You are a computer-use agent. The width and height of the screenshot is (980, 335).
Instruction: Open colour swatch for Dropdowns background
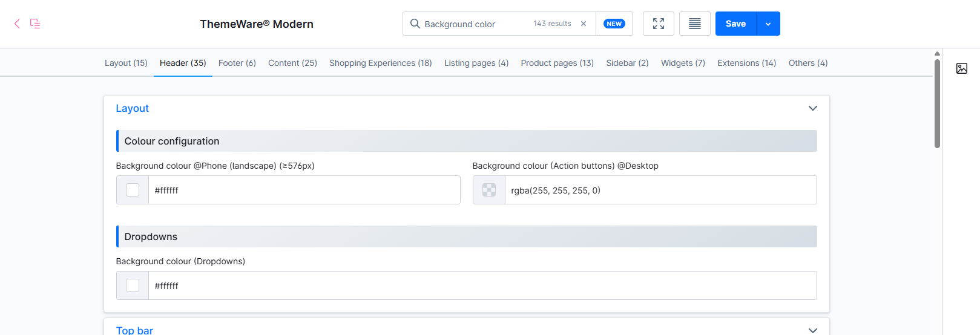pyautogui.click(x=133, y=285)
